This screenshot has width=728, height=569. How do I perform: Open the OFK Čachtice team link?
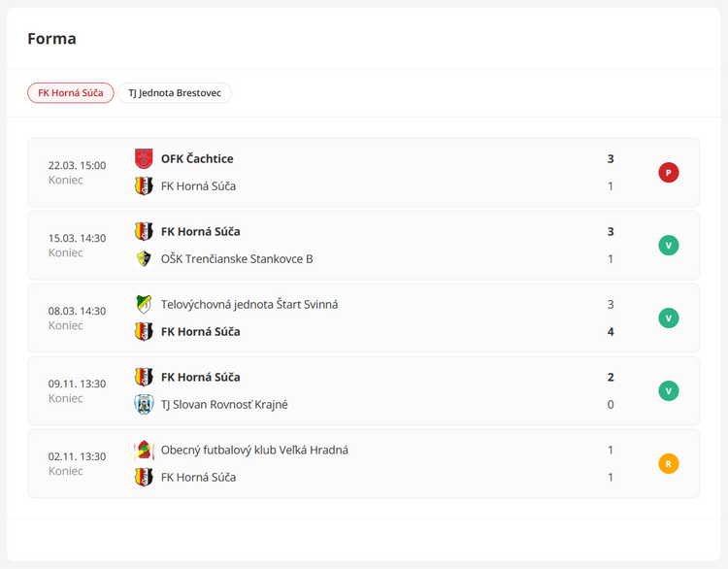[197, 158]
